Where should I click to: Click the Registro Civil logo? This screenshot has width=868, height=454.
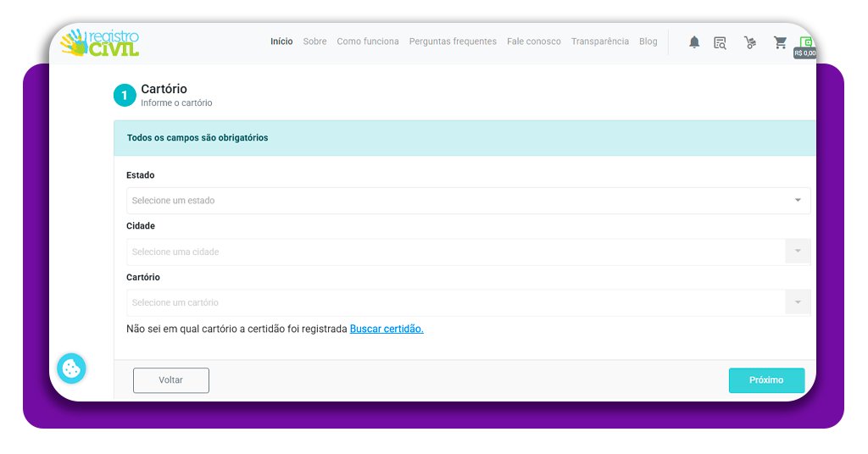pos(99,42)
